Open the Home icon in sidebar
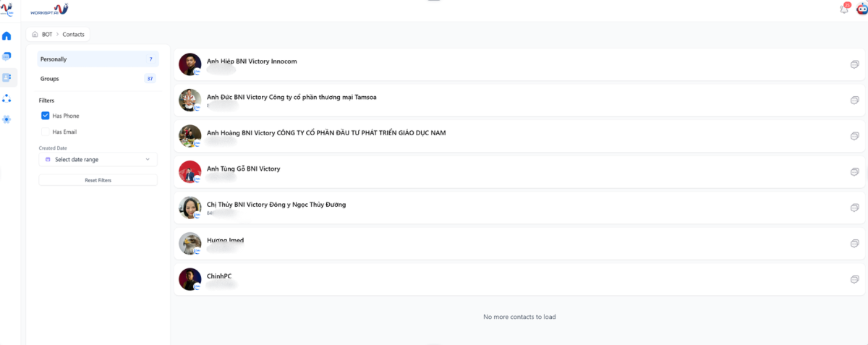This screenshot has width=868, height=345. coord(7,35)
